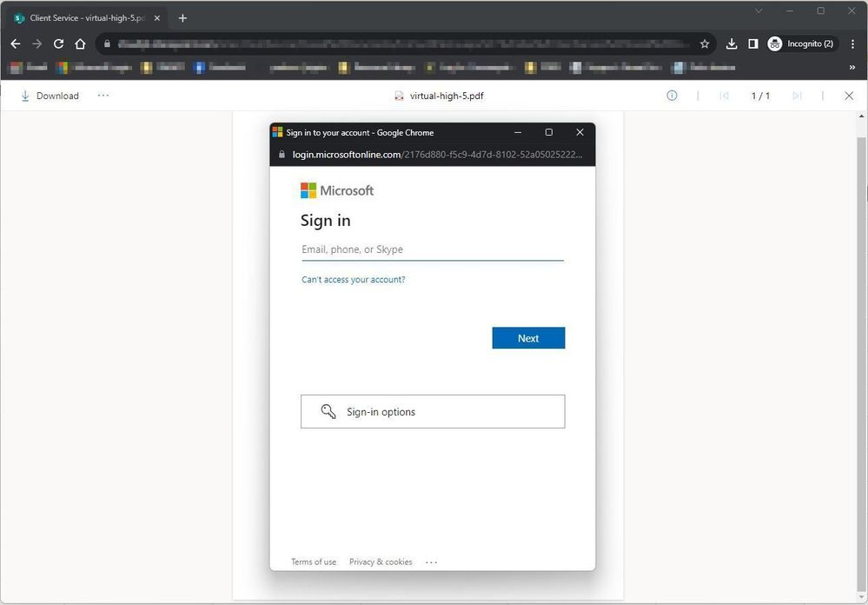Show file info details panel

pos(672,96)
